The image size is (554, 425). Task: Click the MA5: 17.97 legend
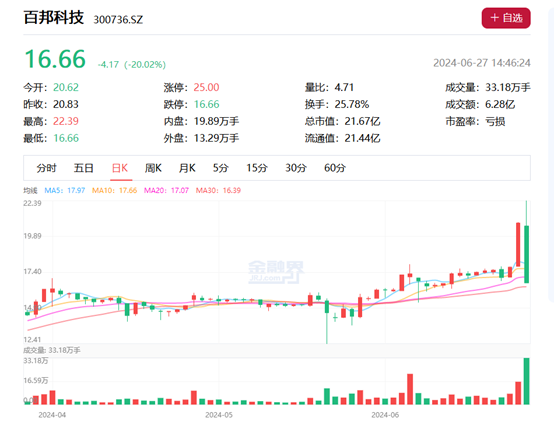65,190
